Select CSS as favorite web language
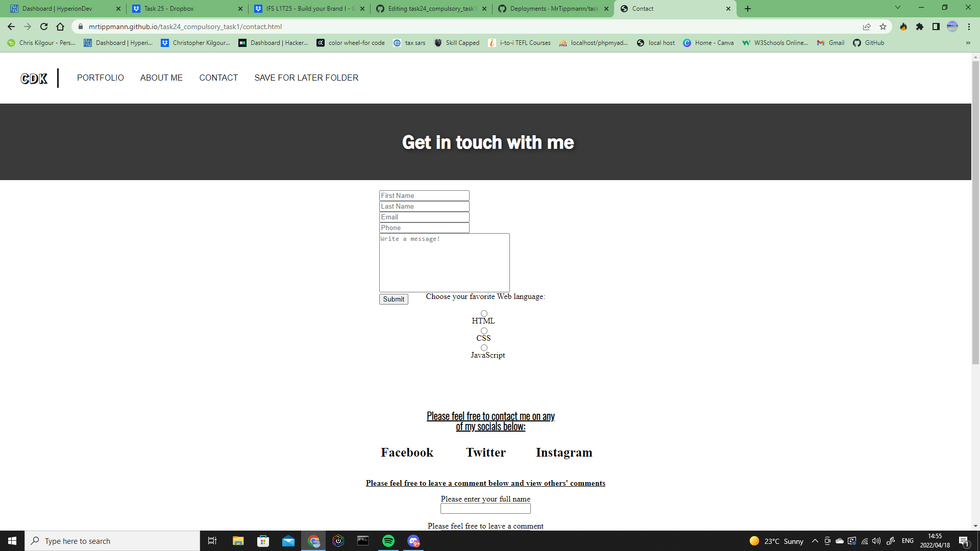The height and width of the screenshot is (551, 980). point(483,331)
